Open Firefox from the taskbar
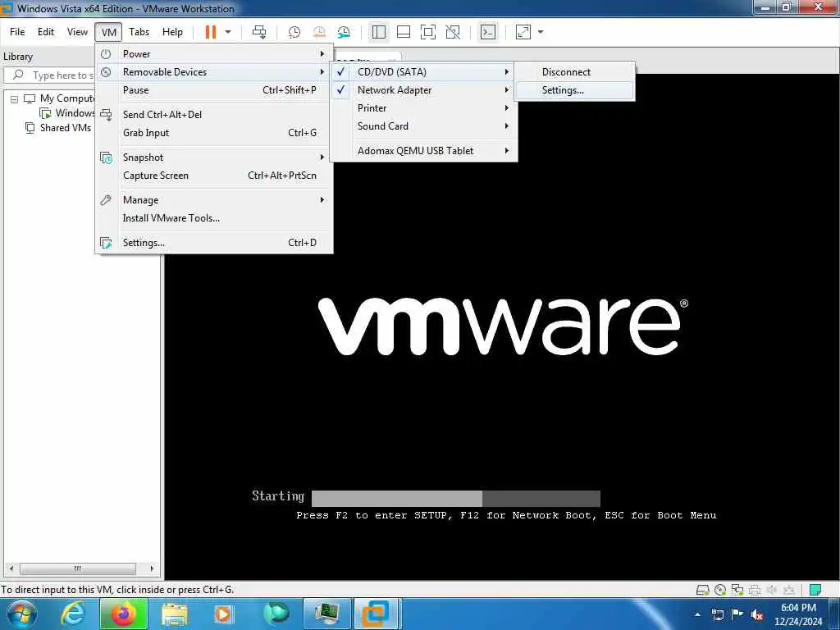This screenshot has width=840, height=630. point(123,614)
